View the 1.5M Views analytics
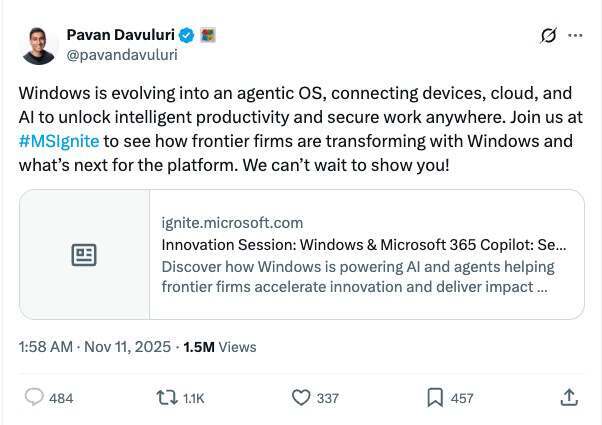 [x=220, y=347]
